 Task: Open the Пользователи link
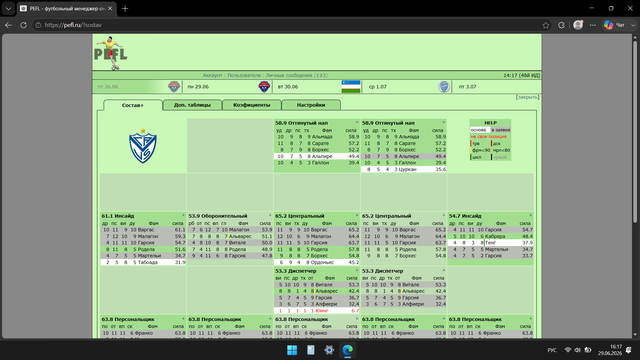[x=244, y=75]
